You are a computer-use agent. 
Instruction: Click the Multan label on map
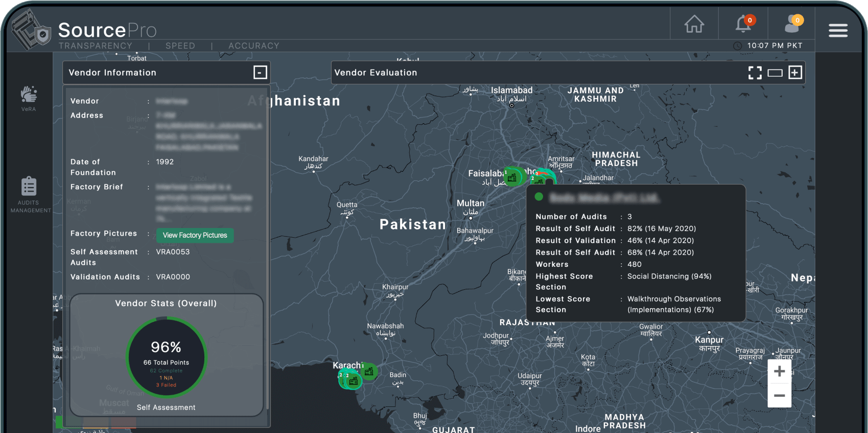pyautogui.click(x=471, y=203)
